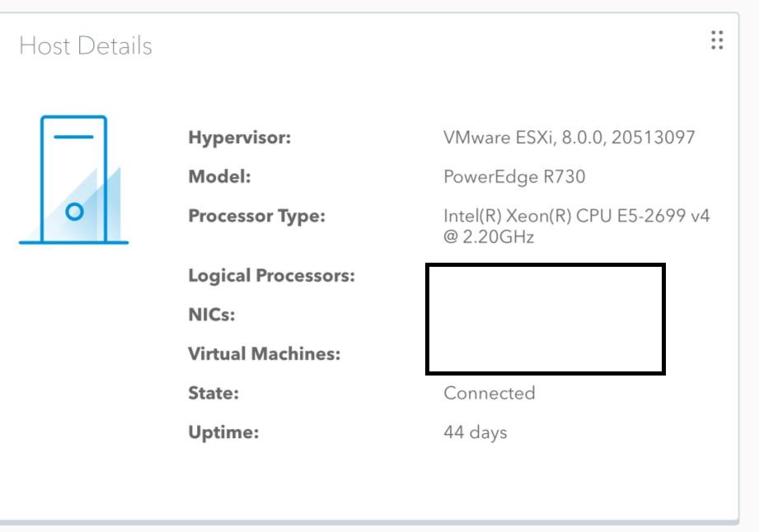This screenshot has width=759, height=532.
Task: Click the 44 days uptime value
Action: 476,432
